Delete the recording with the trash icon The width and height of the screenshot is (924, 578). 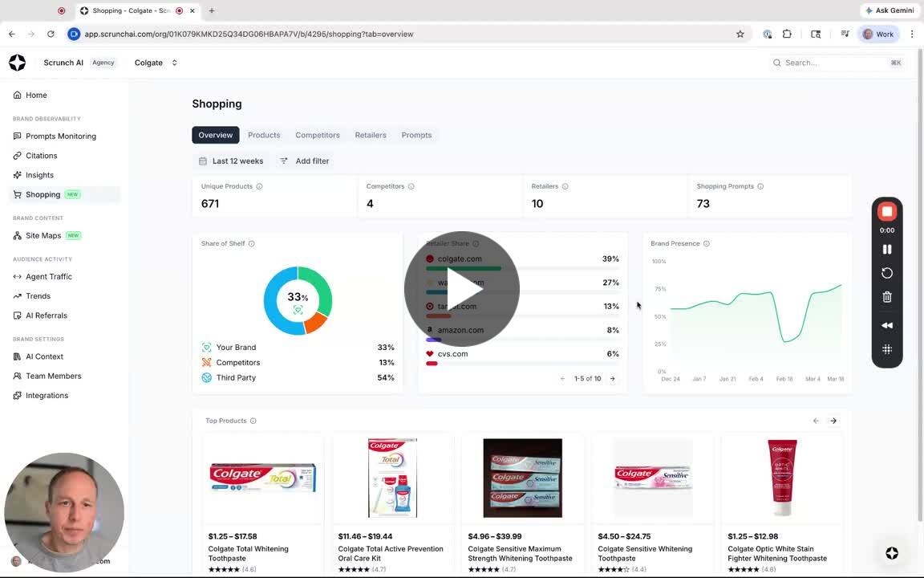[887, 297]
